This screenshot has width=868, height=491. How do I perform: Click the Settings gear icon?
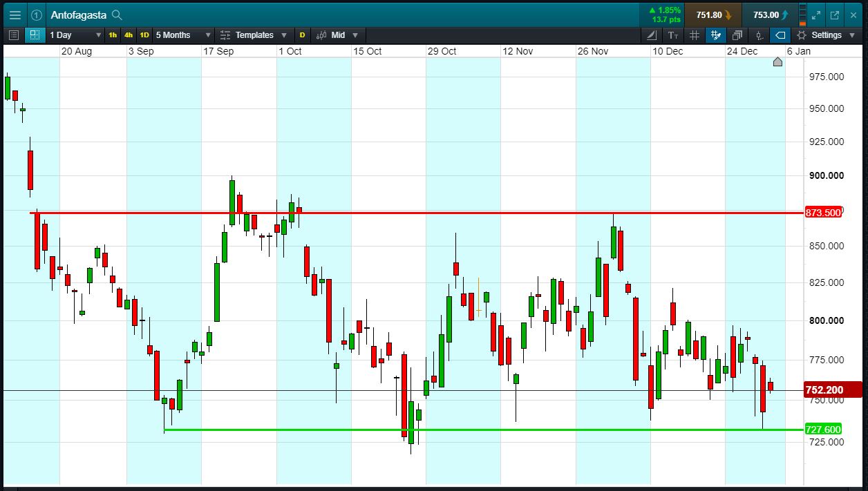click(802, 35)
